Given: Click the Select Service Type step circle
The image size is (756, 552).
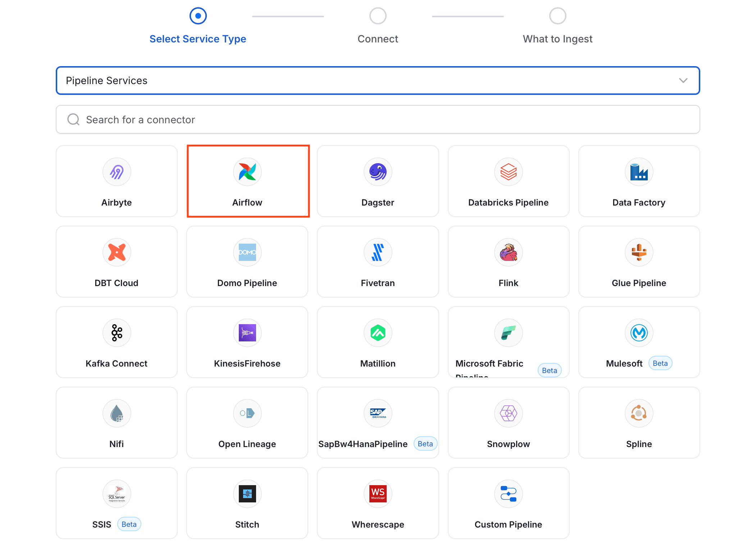Looking at the screenshot, I should [198, 16].
